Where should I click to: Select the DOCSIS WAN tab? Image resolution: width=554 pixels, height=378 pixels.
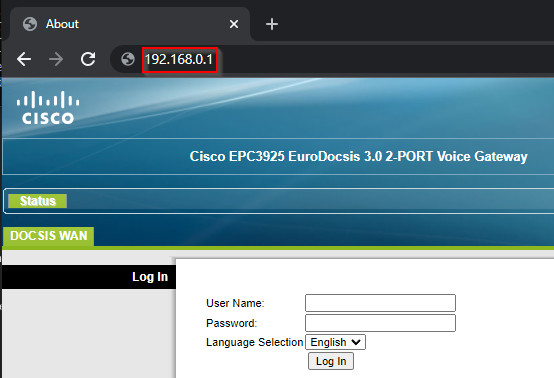(48, 236)
